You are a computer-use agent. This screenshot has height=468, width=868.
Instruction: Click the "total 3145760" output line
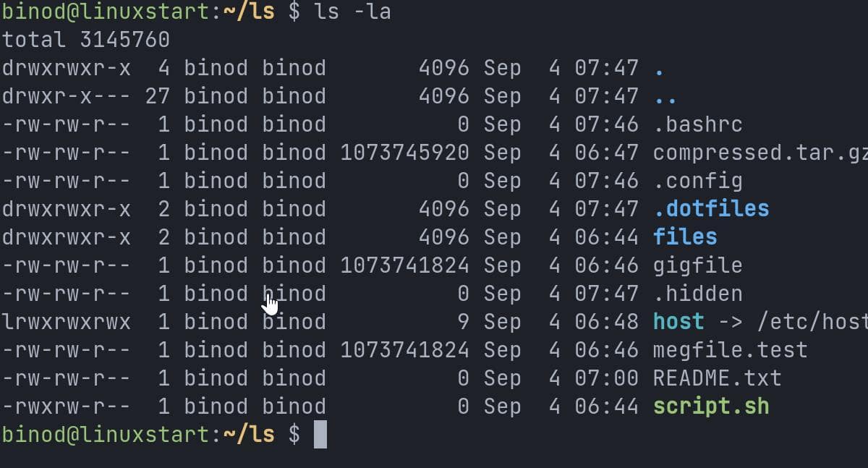click(85, 40)
